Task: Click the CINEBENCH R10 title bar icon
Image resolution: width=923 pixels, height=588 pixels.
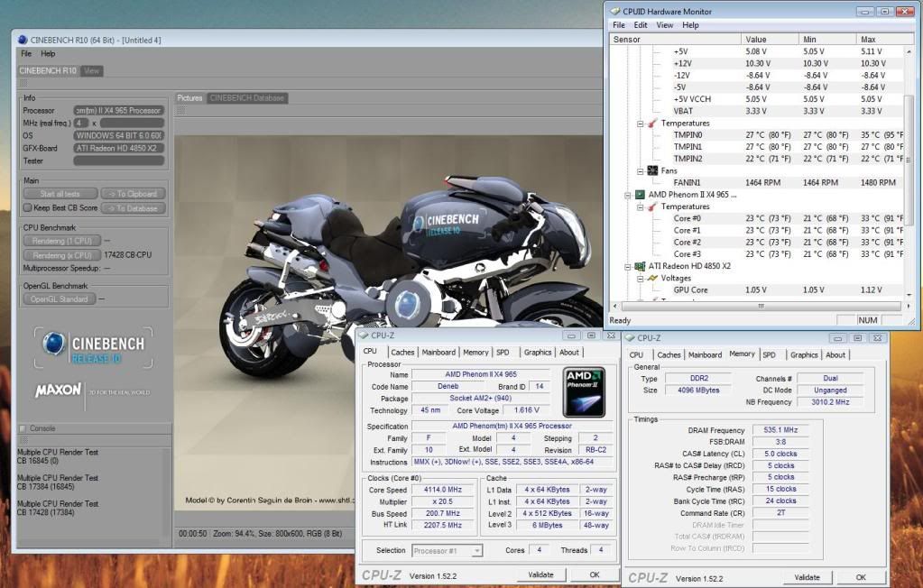Action: click(23, 40)
